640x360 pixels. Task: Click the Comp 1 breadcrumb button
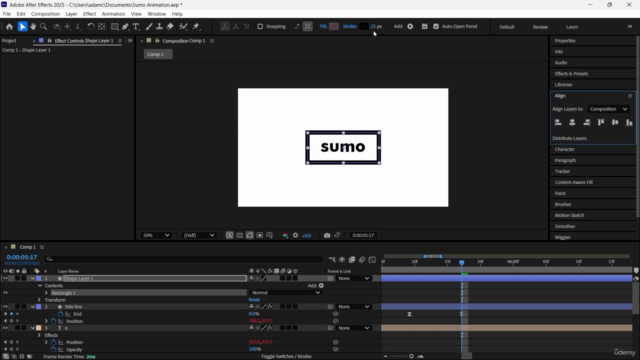point(158,54)
